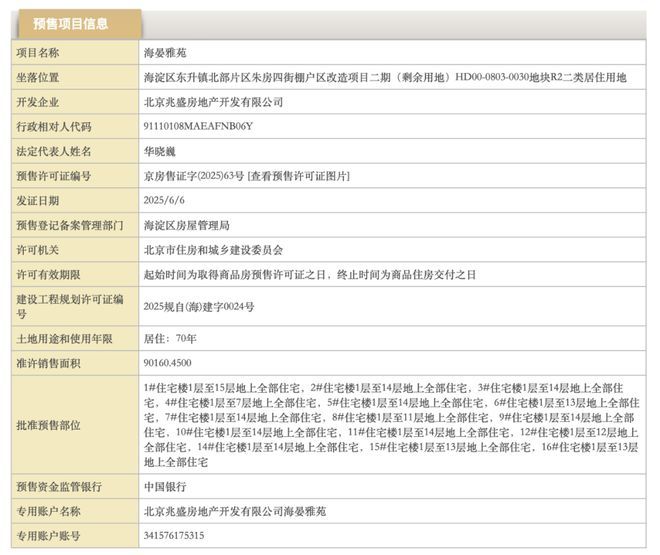The height and width of the screenshot is (555, 660).
Task: Open the 查看预售许可证图片 link
Action: click(299, 176)
